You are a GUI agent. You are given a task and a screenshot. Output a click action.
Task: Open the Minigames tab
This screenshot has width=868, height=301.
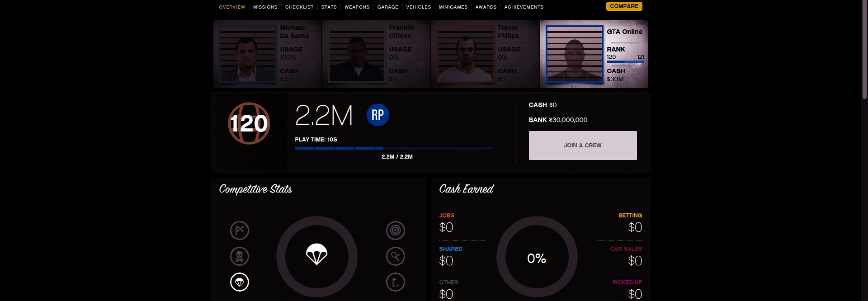coord(453,7)
